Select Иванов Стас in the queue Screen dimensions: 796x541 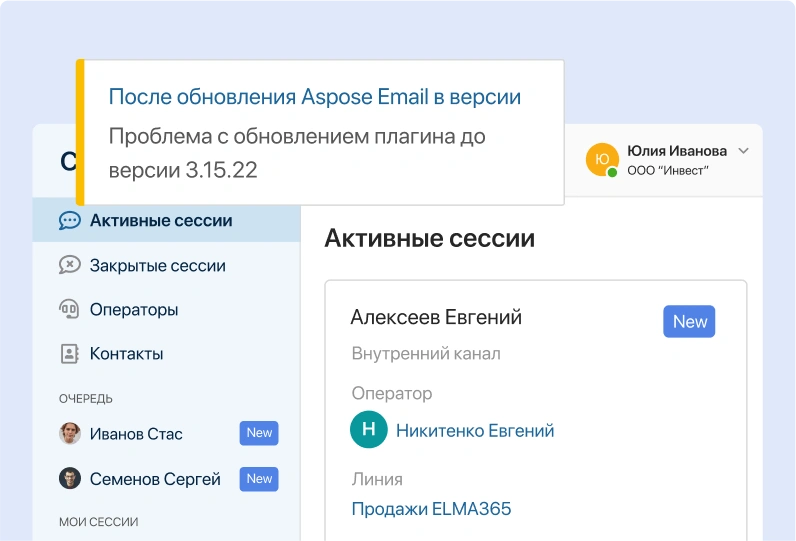[x=136, y=434]
